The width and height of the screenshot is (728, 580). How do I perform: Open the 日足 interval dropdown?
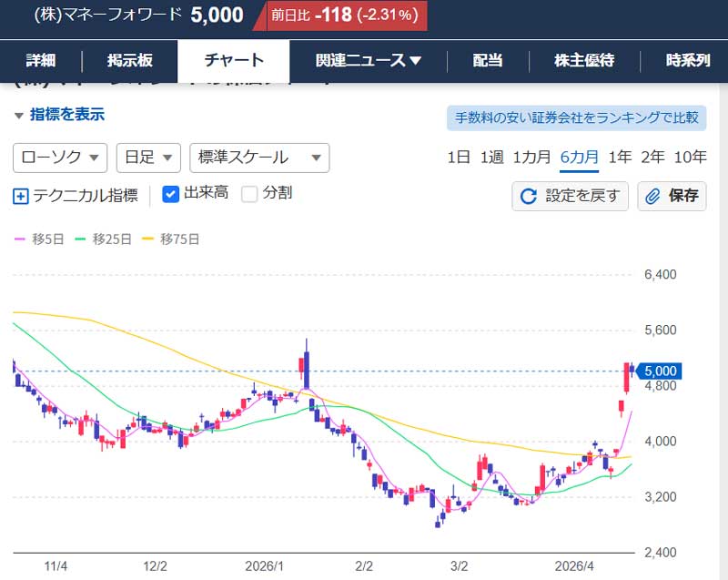pos(147,158)
